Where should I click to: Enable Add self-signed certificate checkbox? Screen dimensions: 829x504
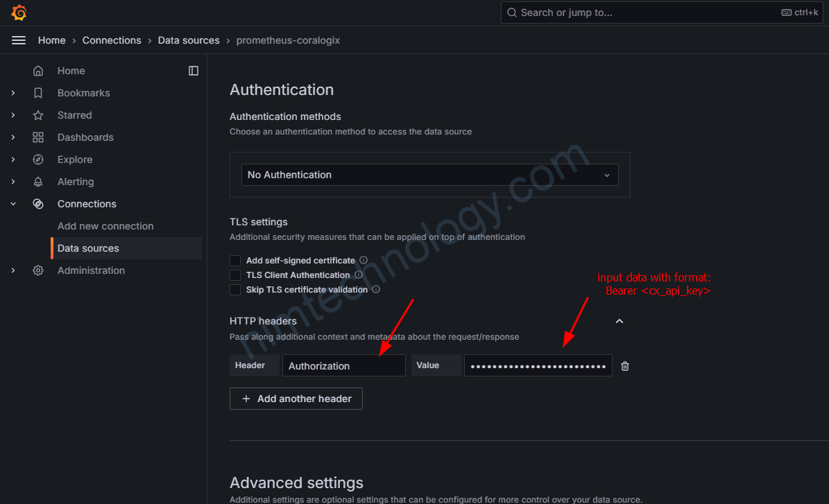pyautogui.click(x=235, y=261)
